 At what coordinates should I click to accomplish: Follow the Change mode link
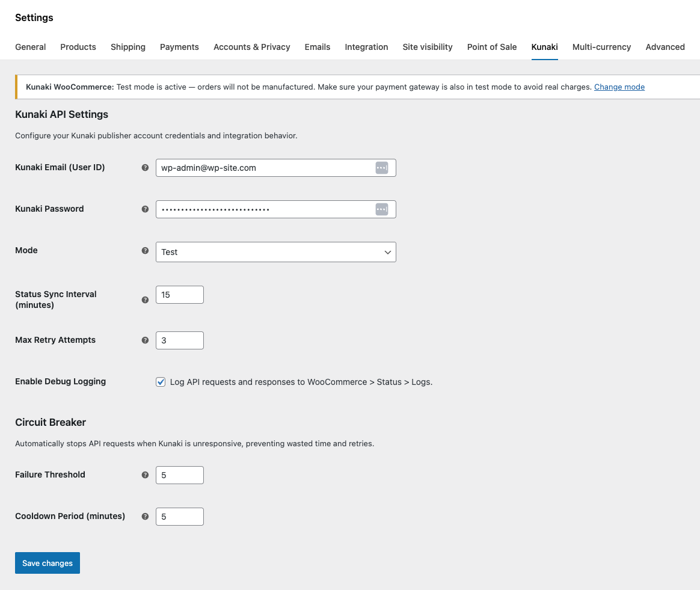point(619,87)
